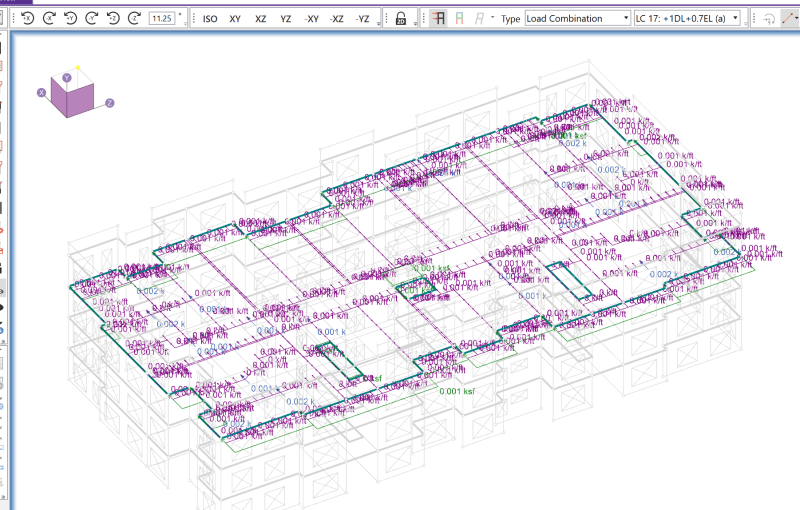
Task: Click the X axis on orientation cube
Action: pos(42,92)
